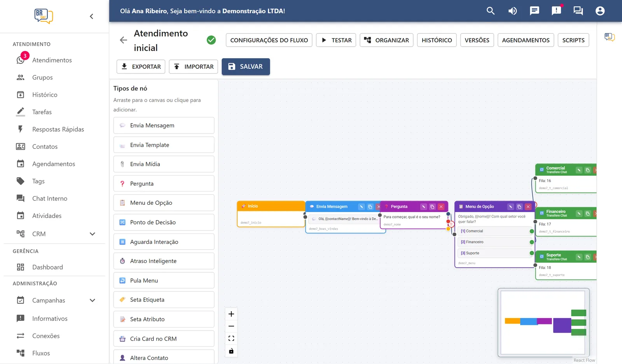The image size is (622, 364).
Task: Fit view of the flow canvas
Action: [x=231, y=338]
